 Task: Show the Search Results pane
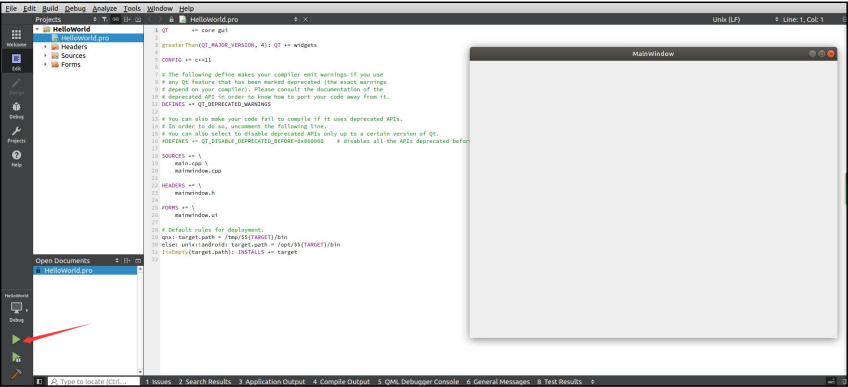click(204, 382)
